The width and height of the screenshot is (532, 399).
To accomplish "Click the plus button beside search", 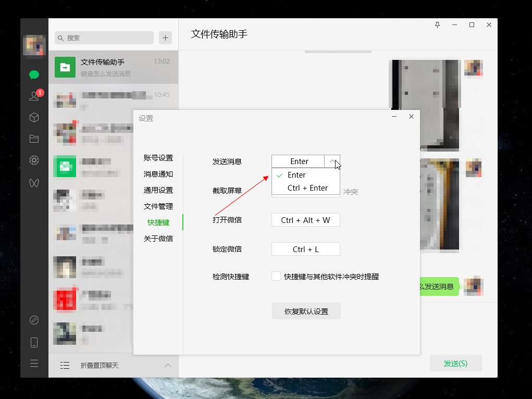I will 165,38.
